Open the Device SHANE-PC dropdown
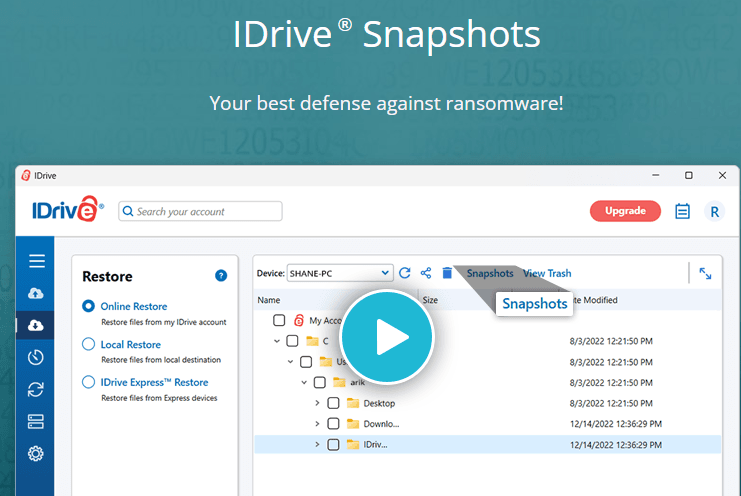 (340, 273)
